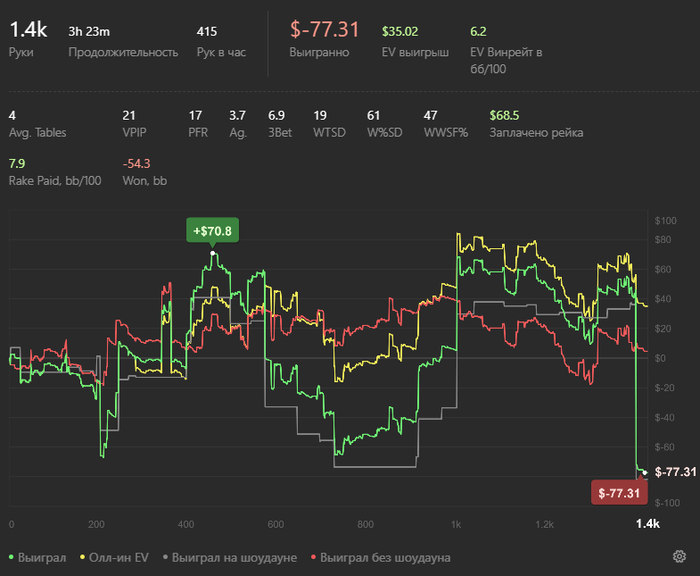Click the 415 Рук в час stat

coord(207,32)
